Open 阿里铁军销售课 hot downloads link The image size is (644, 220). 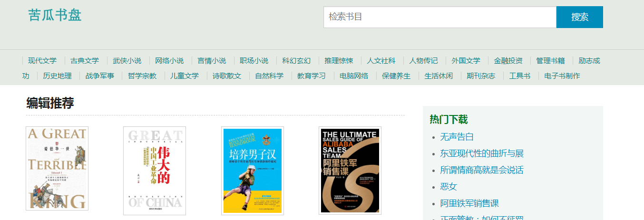click(469, 203)
